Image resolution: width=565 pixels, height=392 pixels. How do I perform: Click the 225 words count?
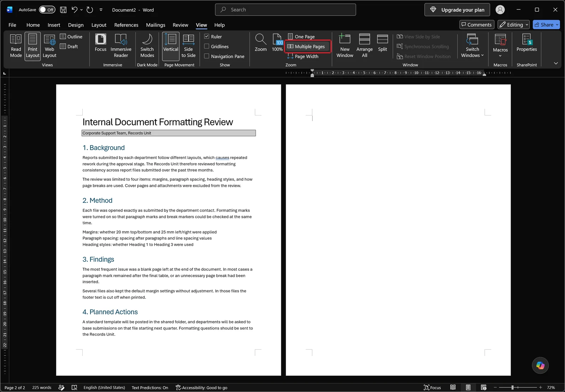(42, 387)
